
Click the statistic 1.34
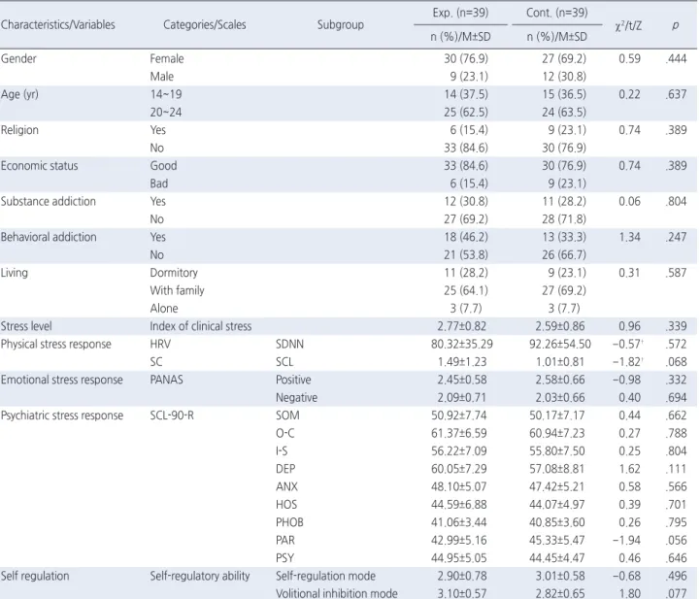pos(629,237)
